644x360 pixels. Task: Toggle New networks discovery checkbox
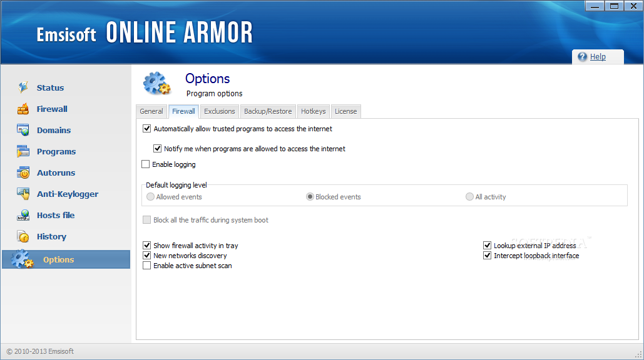(x=146, y=256)
